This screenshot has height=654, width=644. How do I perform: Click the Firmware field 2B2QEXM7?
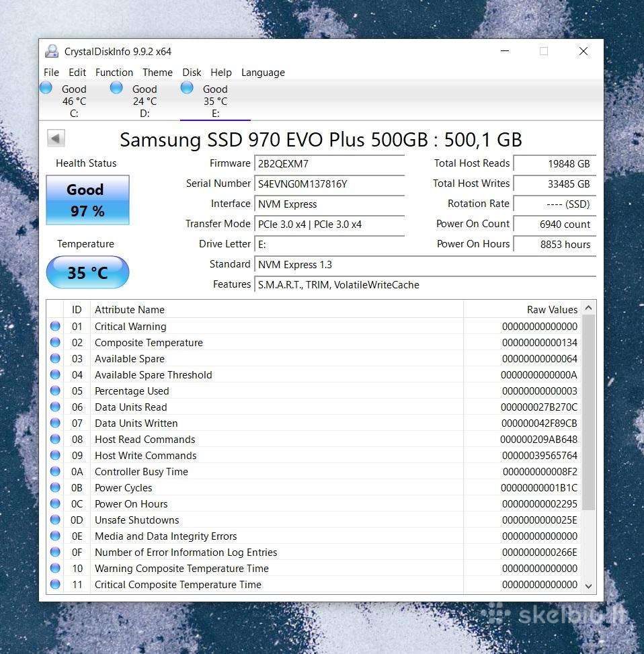(x=329, y=163)
